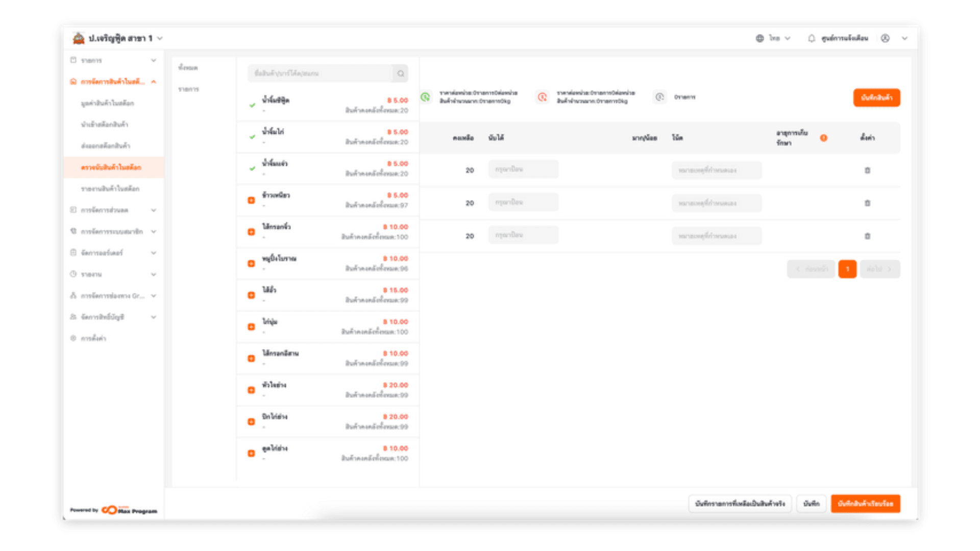Toggle green checkmark on first product in list
Image resolution: width=980 pixels, height=551 pixels.
click(x=252, y=105)
